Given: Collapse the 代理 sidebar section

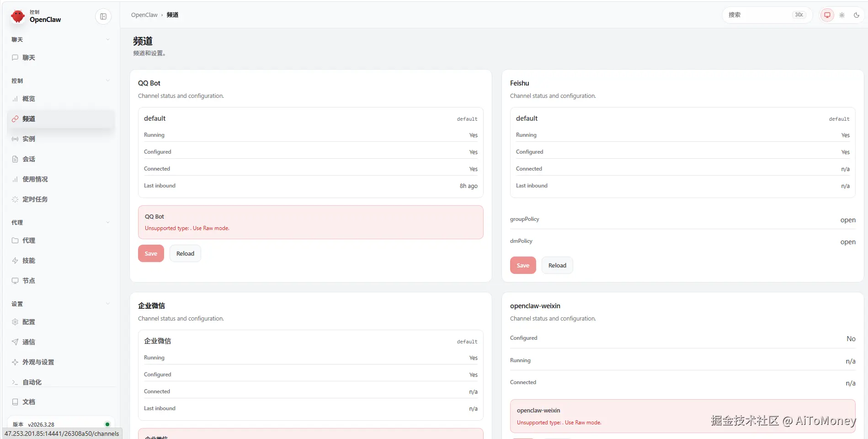Looking at the screenshot, I should tap(108, 223).
